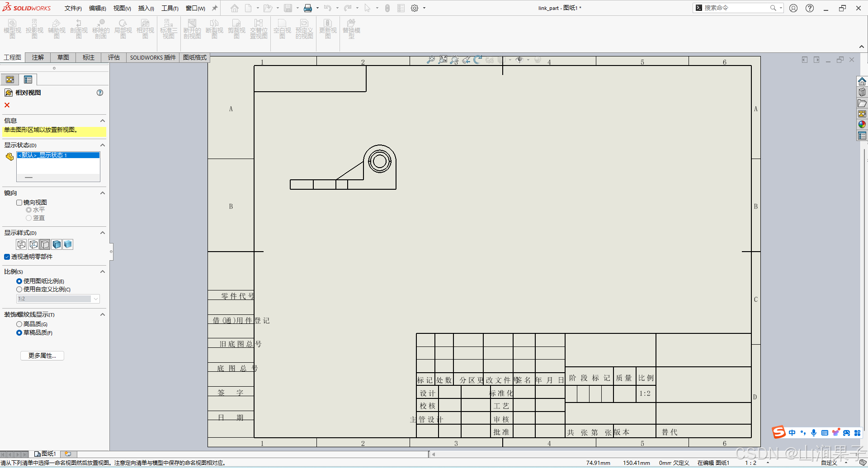868x468 pixels.
Task: Collapse the 镜向 section
Action: (103, 193)
